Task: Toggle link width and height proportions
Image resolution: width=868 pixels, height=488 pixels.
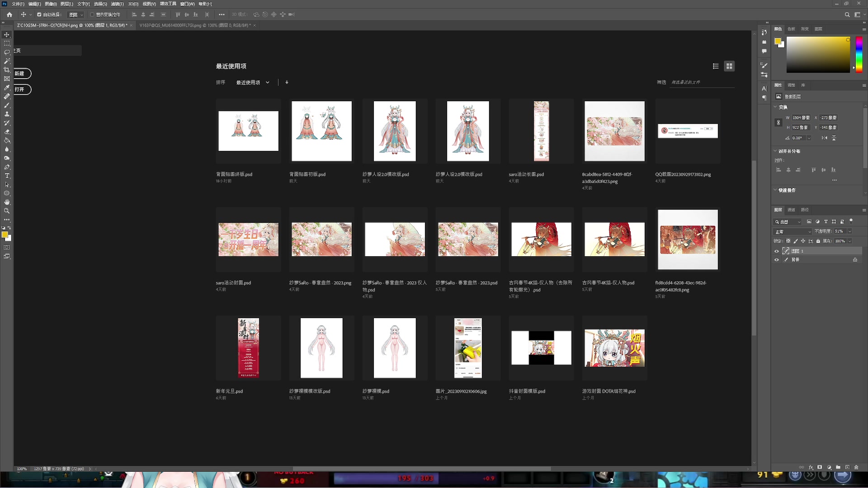Action: 778,122
